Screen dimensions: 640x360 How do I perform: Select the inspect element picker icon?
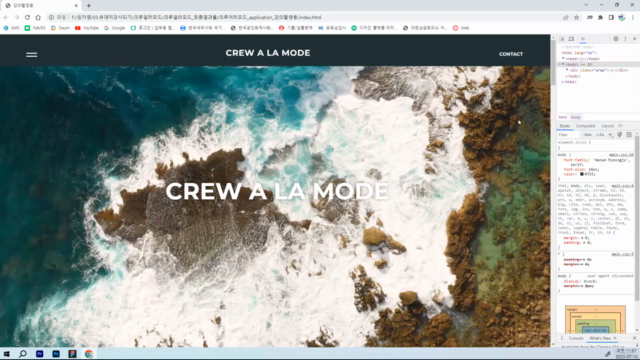coord(562,39)
